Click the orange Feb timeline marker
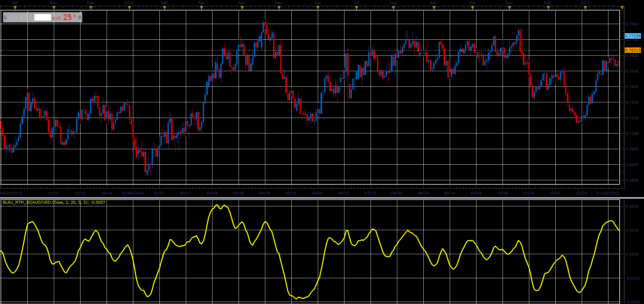This screenshot has width=644, height=304. point(164,8)
